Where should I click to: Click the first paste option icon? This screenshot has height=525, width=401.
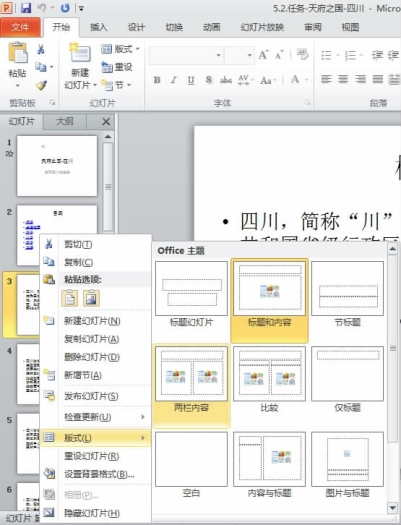tap(70, 298)
